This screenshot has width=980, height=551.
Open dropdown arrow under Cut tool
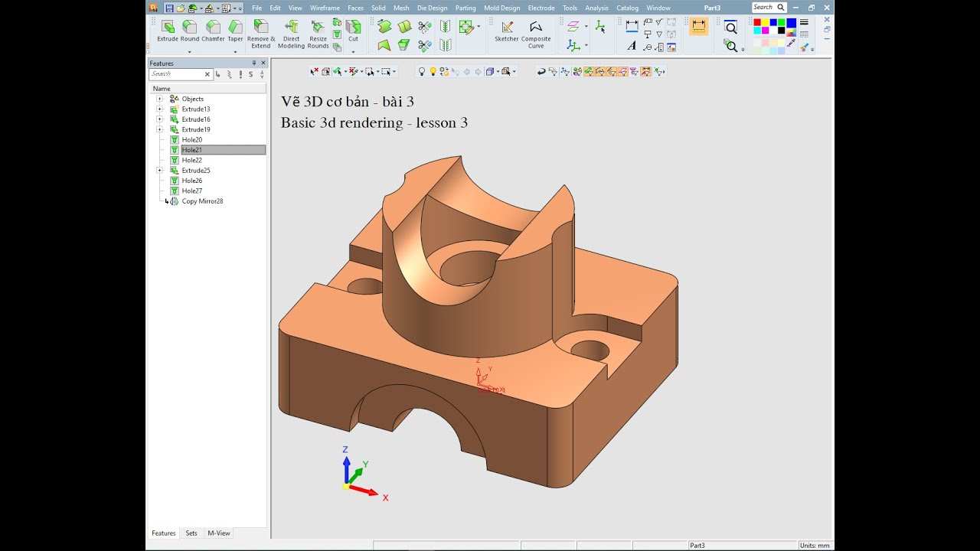(353, 52)
